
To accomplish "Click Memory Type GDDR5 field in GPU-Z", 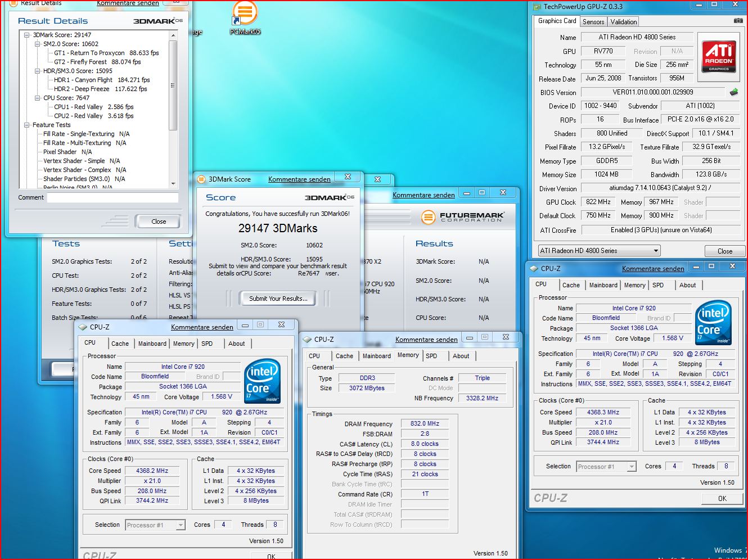I will [x=606, y=161].
